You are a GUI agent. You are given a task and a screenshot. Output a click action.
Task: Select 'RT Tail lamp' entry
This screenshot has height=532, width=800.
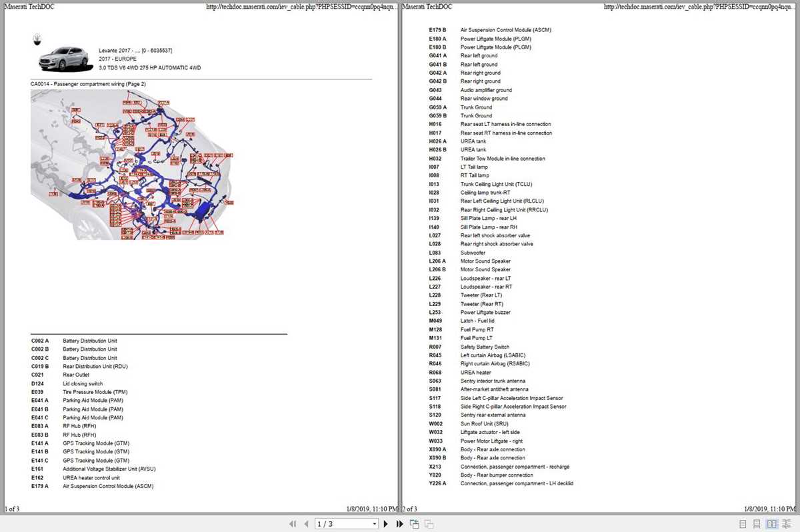(475, 175)
